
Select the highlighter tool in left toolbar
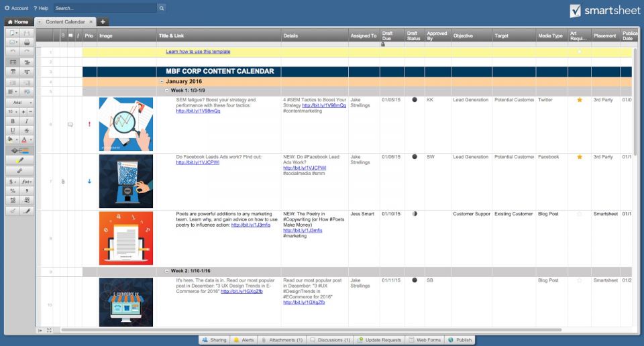coord(20,160)
